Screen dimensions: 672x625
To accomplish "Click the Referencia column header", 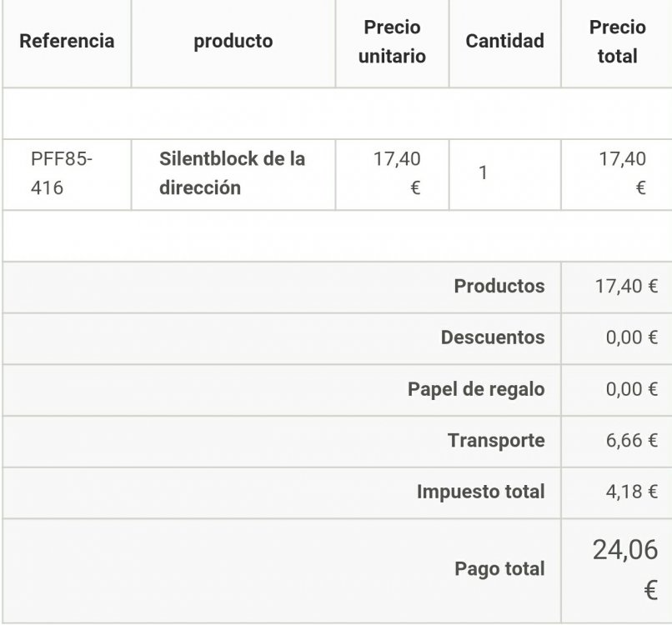I will pyautogui.click(x=67, y=42).
